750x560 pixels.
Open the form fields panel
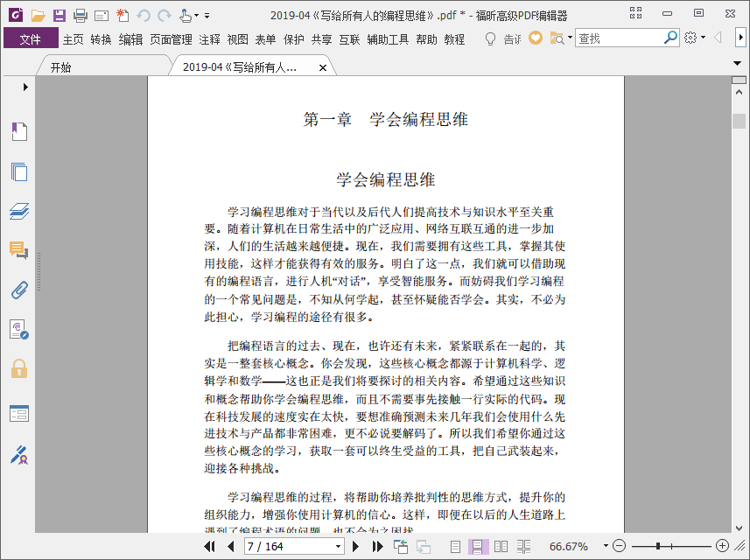pyautogui.click(x=19, y=413)
